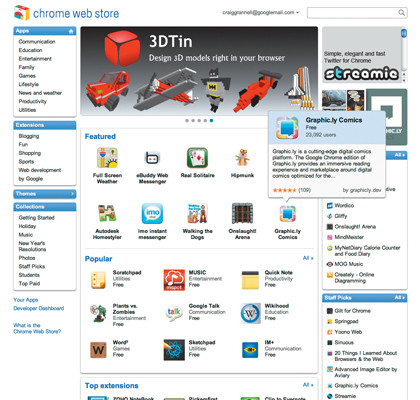Open the imo instant messenger icon
The height and width of the screenshot is (400, 420).
click(x=152, y=213)
